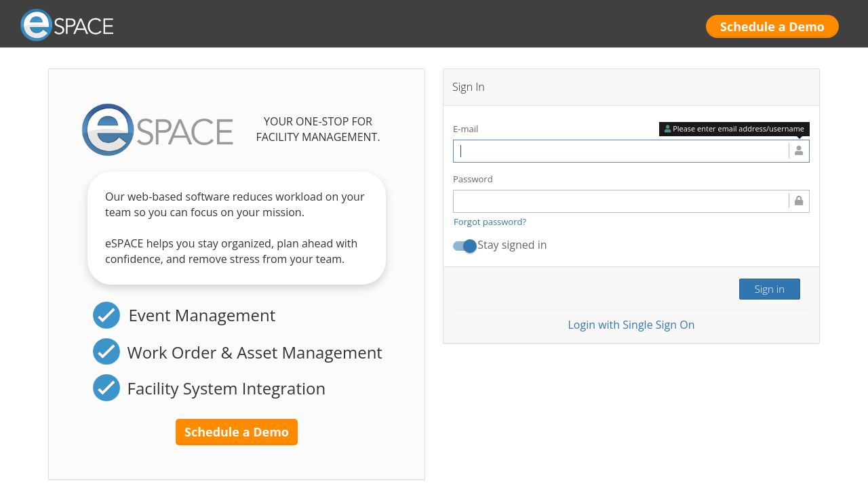Click the Event Management checkmark icon
The width and height of the screenshot is (868, 488).
(106, 315)
